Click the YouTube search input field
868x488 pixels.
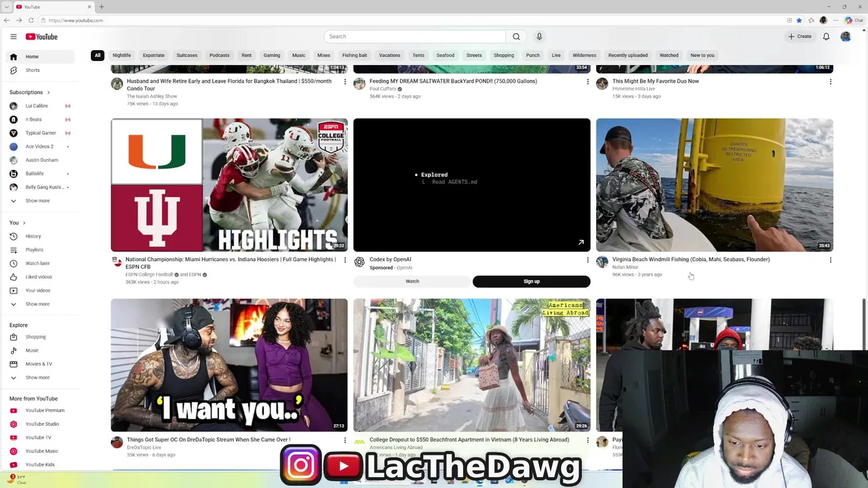click(414, 37)
